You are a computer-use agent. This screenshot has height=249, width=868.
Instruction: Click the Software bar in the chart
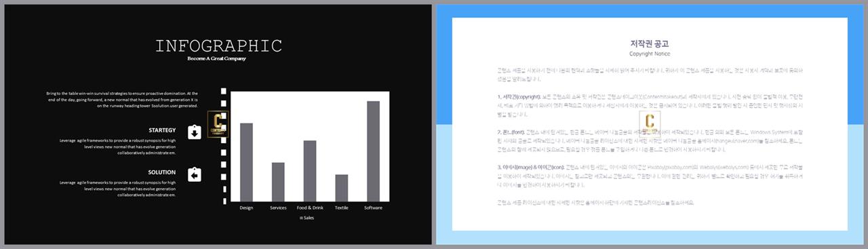click(374, 151)
